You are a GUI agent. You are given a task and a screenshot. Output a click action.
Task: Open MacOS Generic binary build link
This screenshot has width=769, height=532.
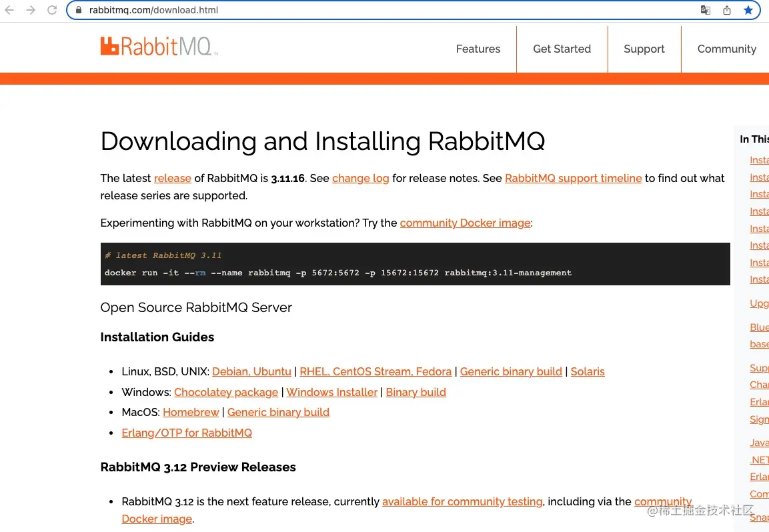tap(278, 413)
